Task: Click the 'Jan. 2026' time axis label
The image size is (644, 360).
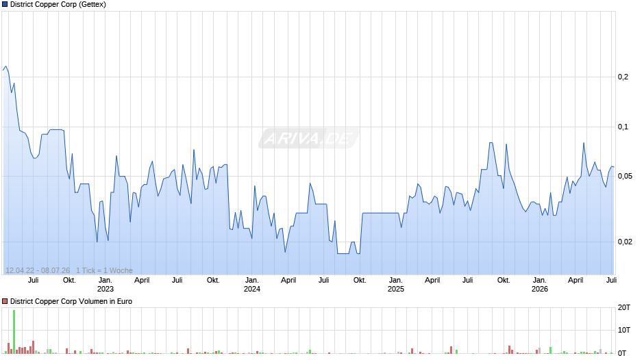Action: click(x=539, y=285)
